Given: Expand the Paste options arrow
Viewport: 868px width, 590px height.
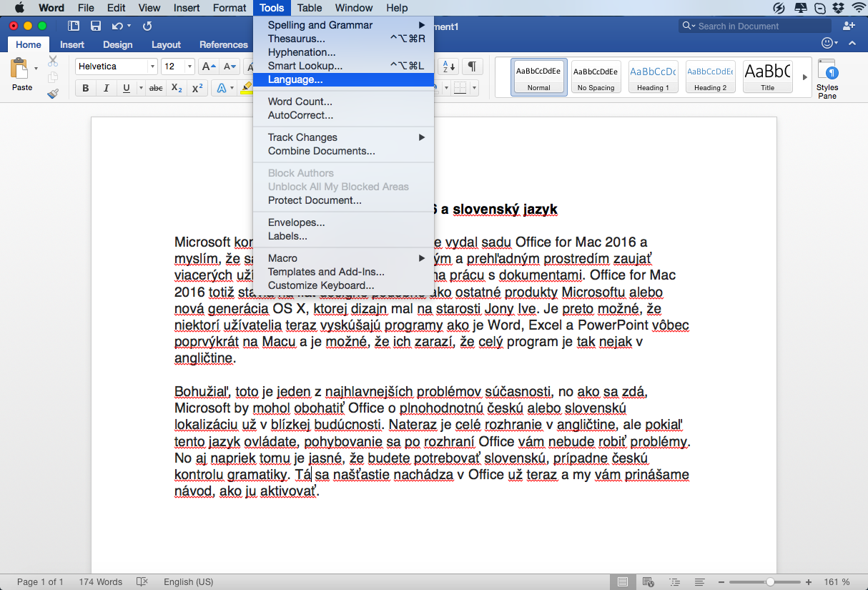Looking at the screenshot, I should coord(36,69).
